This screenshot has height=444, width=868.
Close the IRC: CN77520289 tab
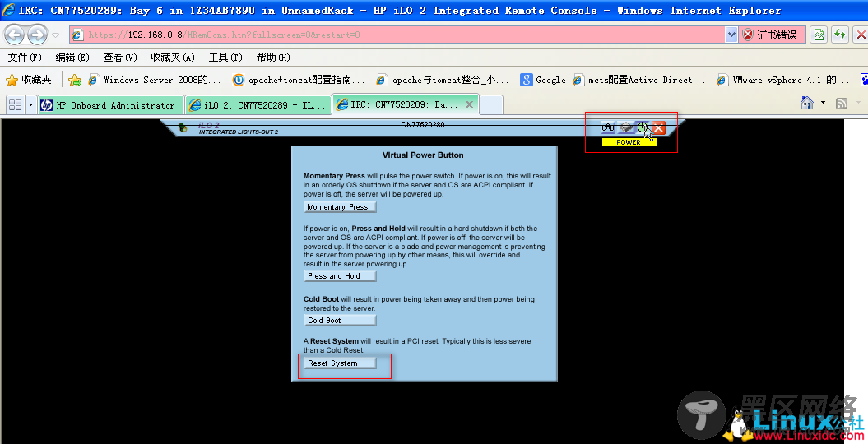pyautogui.click(x=469, y=104)
